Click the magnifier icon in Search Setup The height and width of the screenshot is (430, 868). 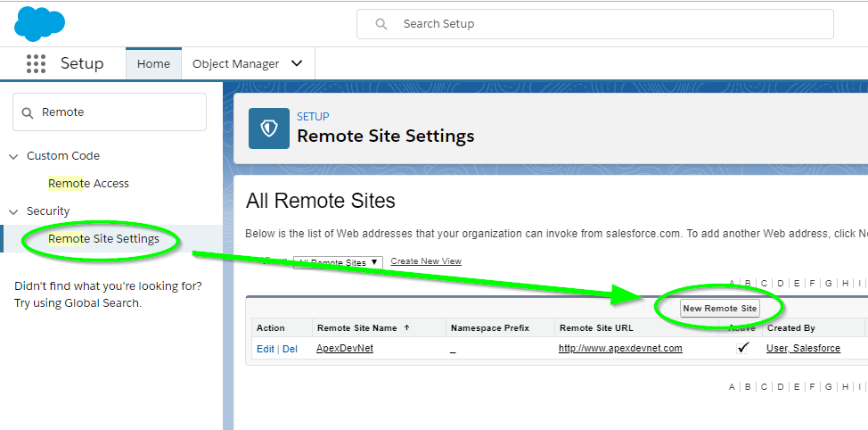[381, 24]
